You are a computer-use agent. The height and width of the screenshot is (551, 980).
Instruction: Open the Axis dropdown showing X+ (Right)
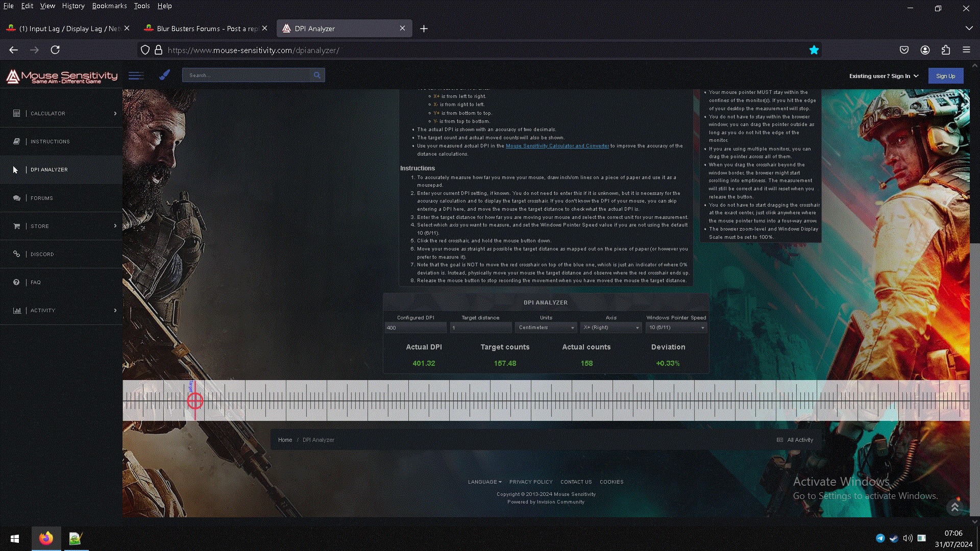611,328
